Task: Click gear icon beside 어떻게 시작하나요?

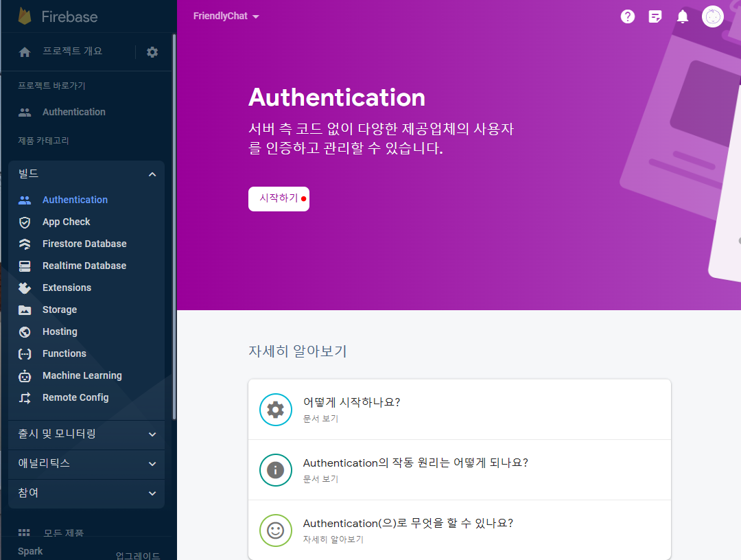Action: point(276,409)
